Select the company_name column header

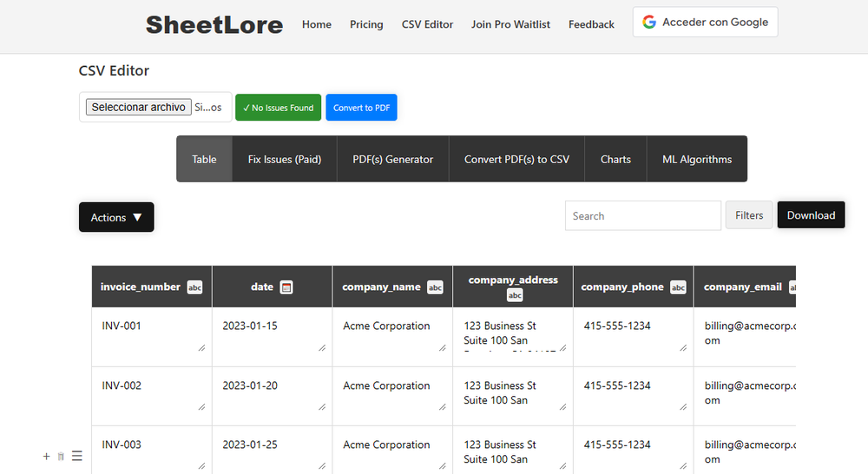pos(392,286)
